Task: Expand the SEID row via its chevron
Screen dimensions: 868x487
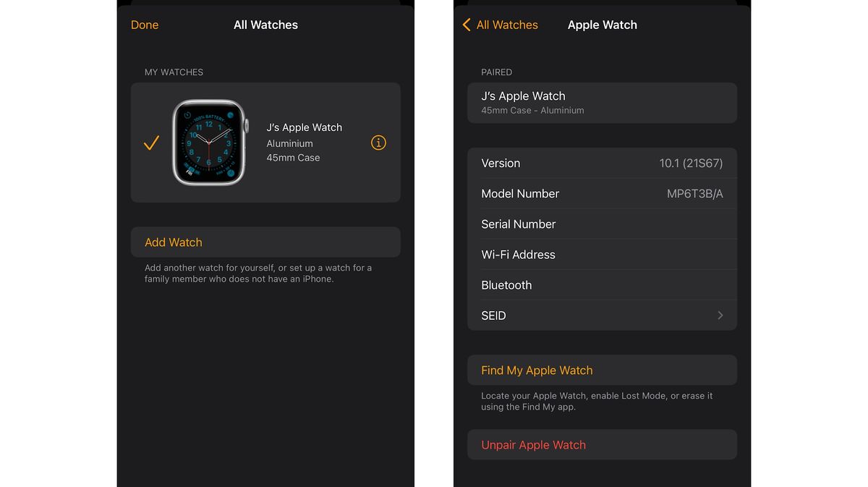Action: click(720, 315)
